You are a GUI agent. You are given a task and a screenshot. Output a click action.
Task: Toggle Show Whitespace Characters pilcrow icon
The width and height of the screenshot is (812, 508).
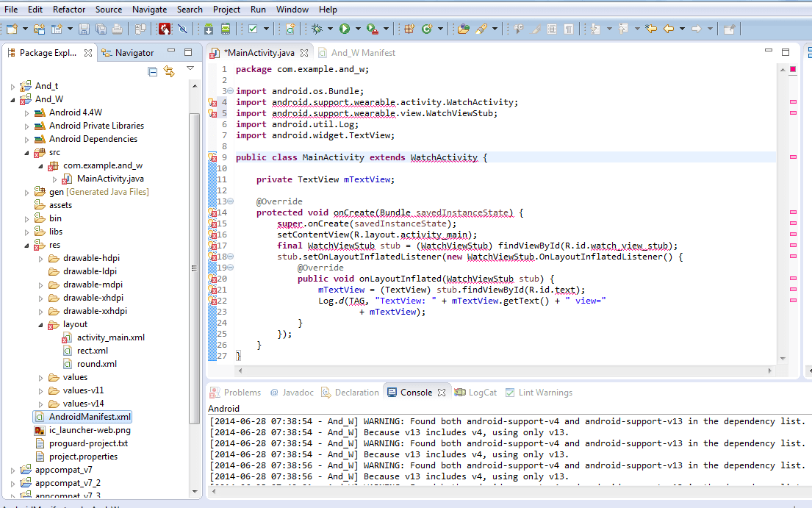click(569, 29)
